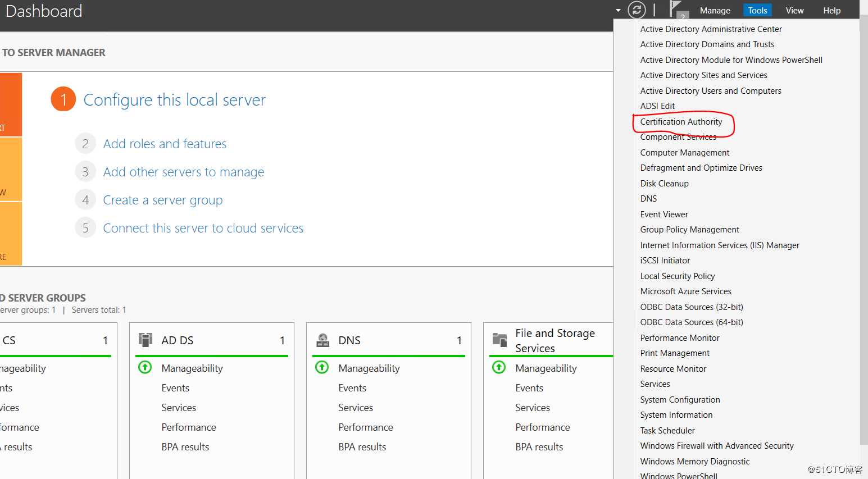The width and height of the screenshot is (868, 479).
Task: Click Add roles and features link
Action: (165, 144)
